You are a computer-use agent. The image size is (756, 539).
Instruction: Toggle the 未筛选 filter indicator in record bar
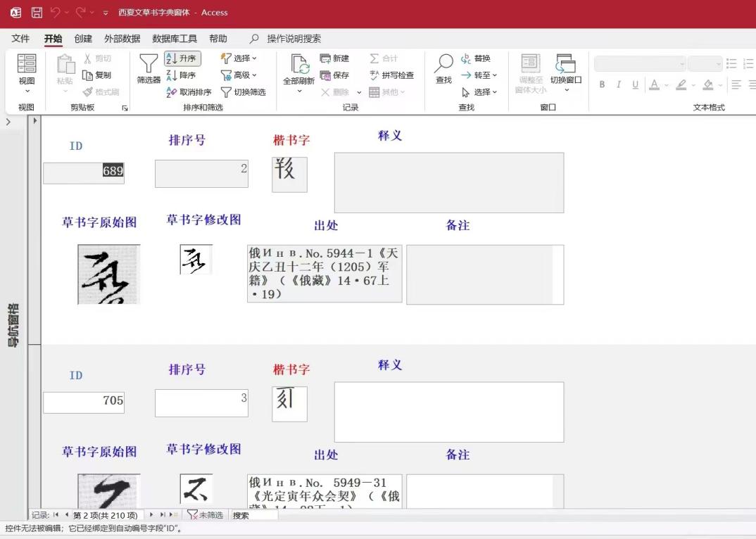click(205, 515)
